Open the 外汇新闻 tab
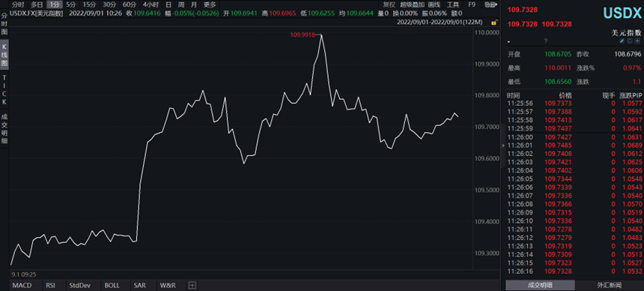644x291 pixels. pyautogui.click(x=609, y=285)
